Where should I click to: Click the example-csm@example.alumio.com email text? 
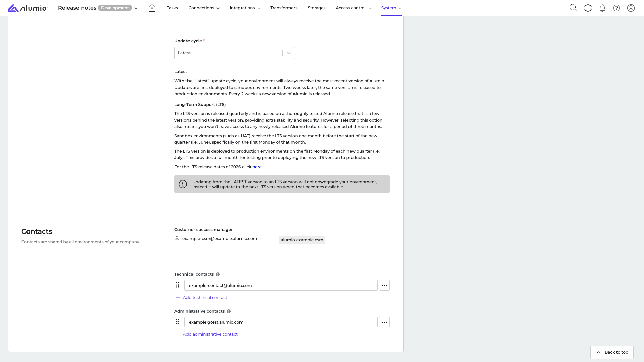coord(220,239)
